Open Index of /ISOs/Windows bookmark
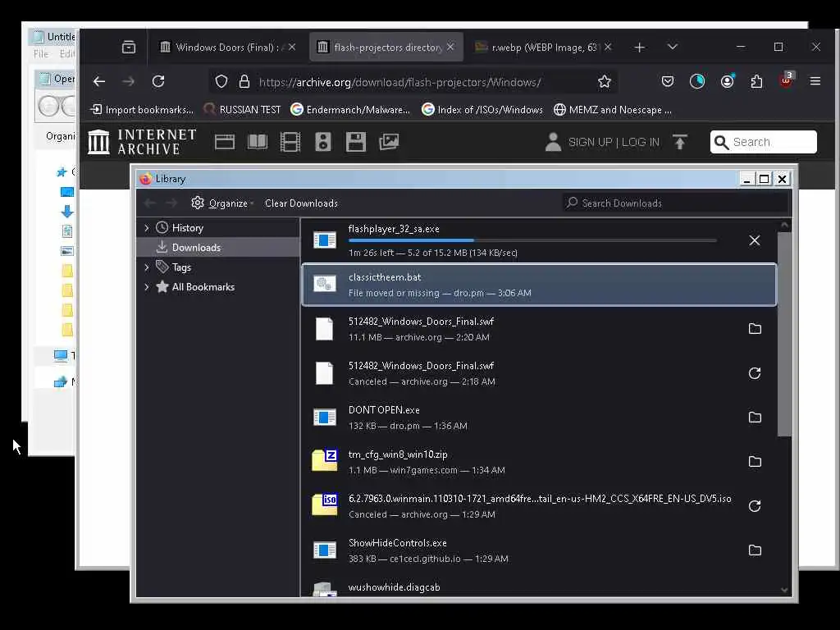Viewport: 840px width, 630px height. tap(482, 110)
